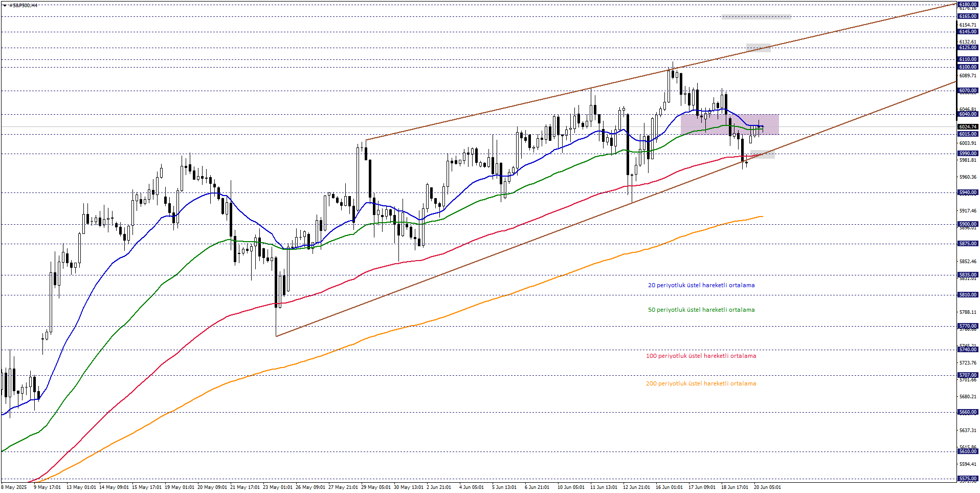Click the 6110.00 price level label
This screenshot has width=980, height=493.
968,59
